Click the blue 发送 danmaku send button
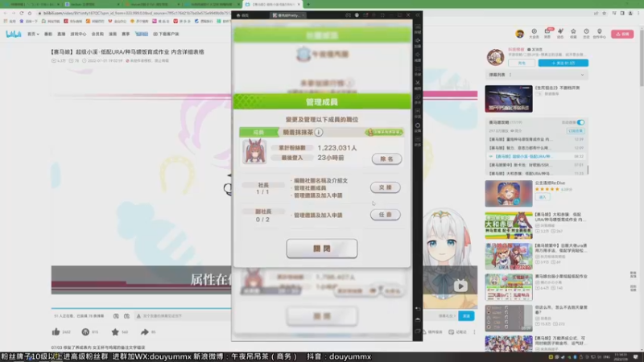 click(x=466, y=316)
